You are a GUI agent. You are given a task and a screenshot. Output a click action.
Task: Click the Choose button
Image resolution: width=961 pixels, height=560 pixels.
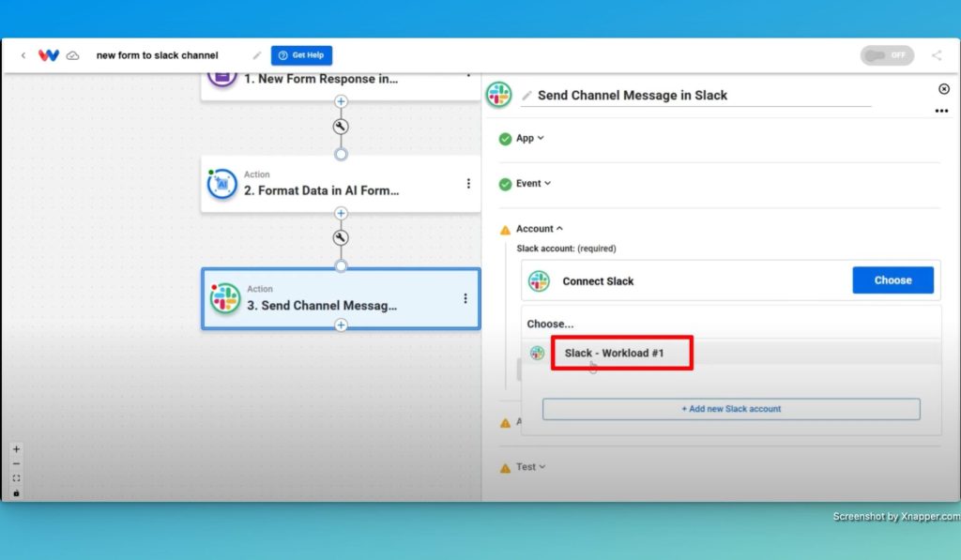(893, 280)
